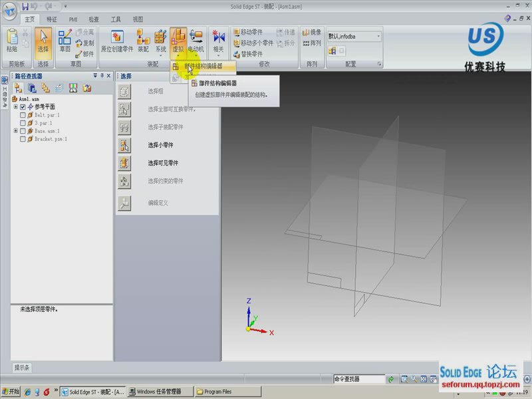The height and width of the screenshot is (399, 532).
Task: Click the Save icon in quick access toolbar
Action: [25, 6]
